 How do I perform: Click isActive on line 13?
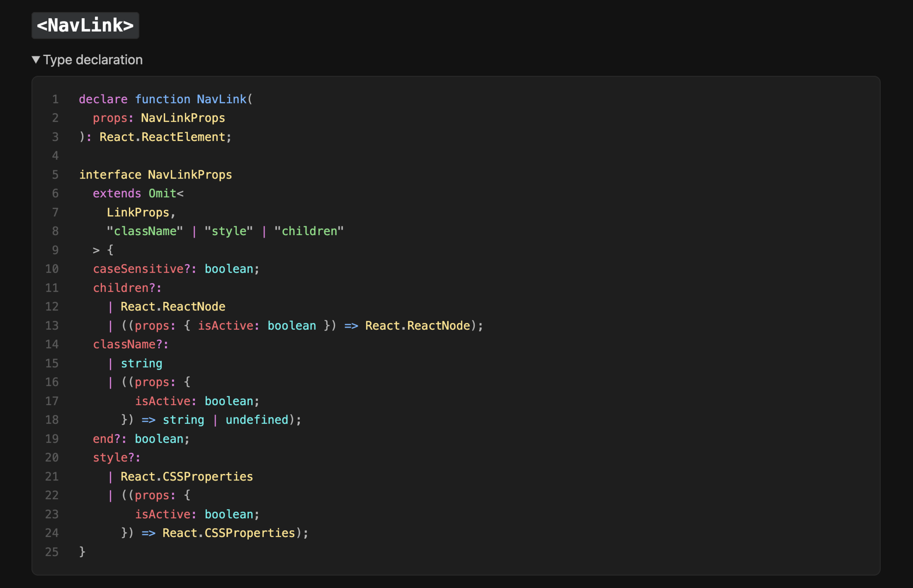tap(225, 326)
